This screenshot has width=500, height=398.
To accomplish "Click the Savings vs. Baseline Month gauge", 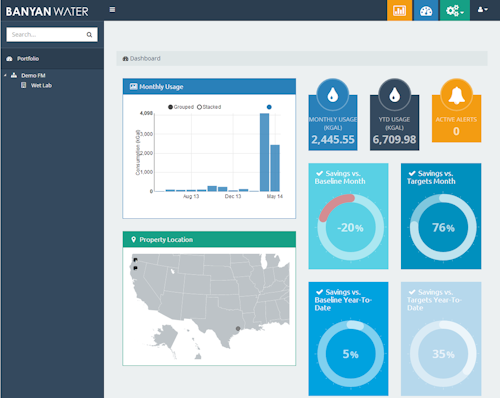I will tap(351, 227).
